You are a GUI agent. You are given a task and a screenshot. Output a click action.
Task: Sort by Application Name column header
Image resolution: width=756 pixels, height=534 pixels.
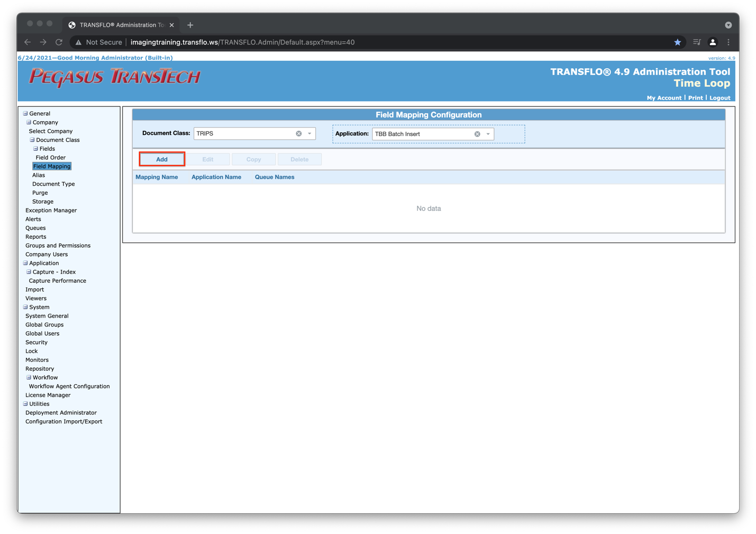click(216, 177)
